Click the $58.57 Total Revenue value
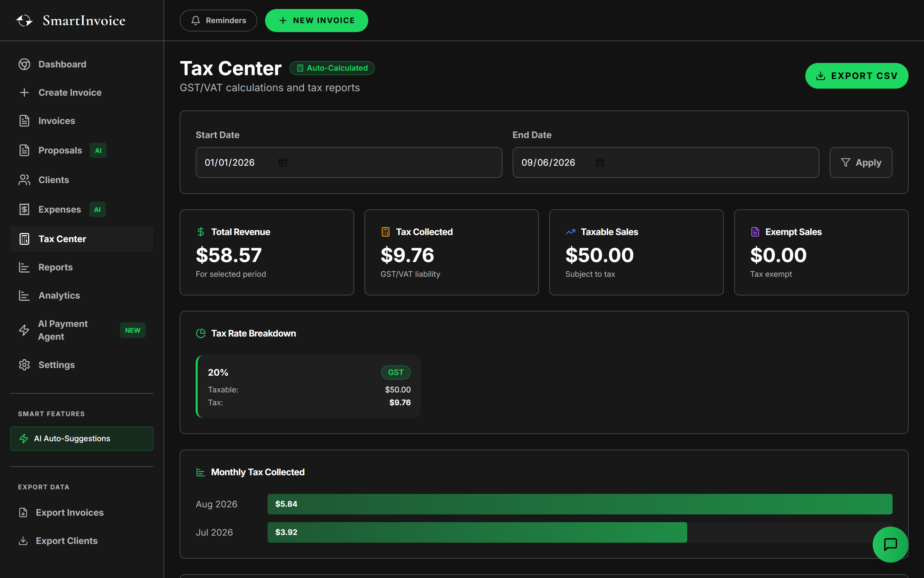Screen dimensions: 924x578 tap(229, 255)
